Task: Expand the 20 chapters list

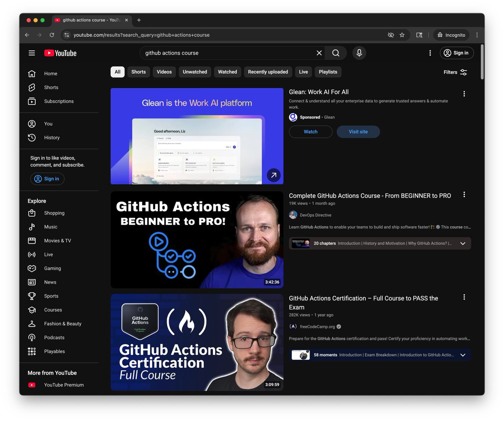Action: click(x=463, y=243)
